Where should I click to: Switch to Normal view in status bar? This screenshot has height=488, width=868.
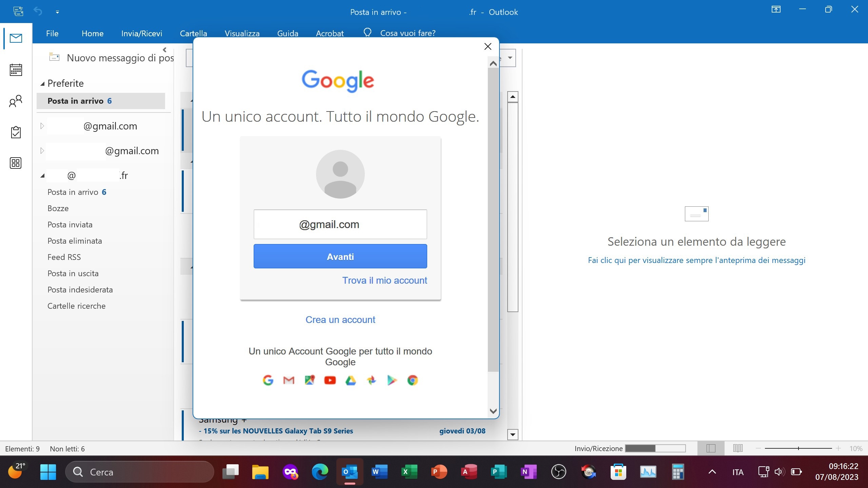(711, 448)
